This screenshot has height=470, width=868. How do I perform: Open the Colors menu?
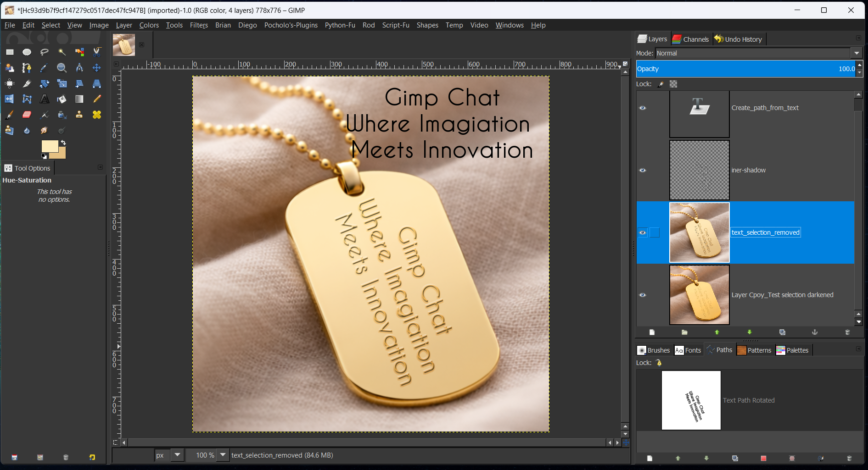(149, 25)
